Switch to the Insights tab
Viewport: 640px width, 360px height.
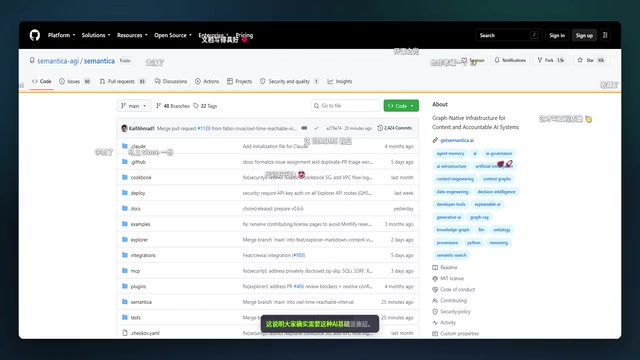pyautogui.click(x=340, y=81)
